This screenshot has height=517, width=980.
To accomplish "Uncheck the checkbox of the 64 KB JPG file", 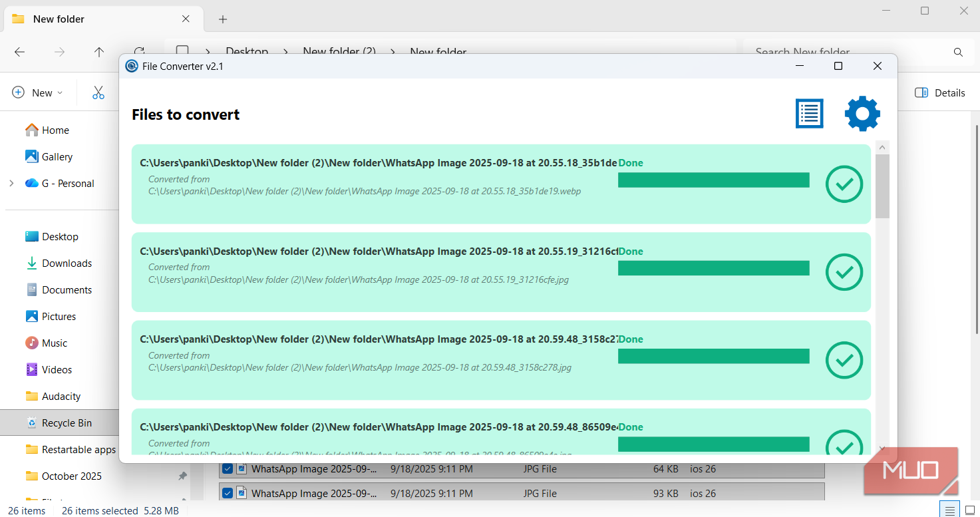I will click(x=228, y=469).
